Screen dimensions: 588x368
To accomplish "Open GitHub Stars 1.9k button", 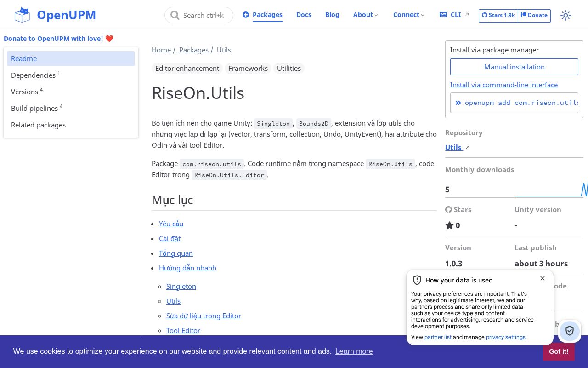I will tap(498, 15).
